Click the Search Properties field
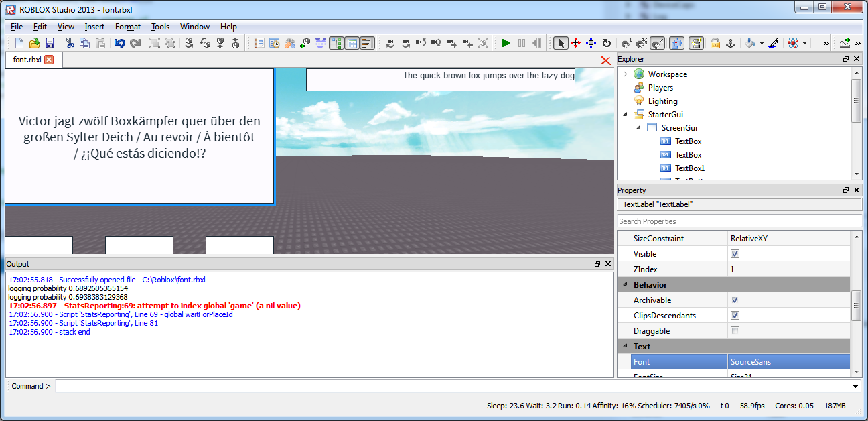Viewport: 868px width, 421px height. tap(739, 221)
